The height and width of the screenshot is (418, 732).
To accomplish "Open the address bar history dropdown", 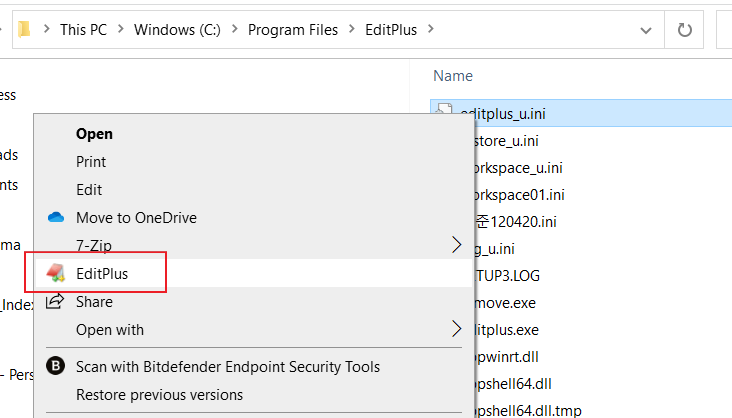I will [646, 30].
